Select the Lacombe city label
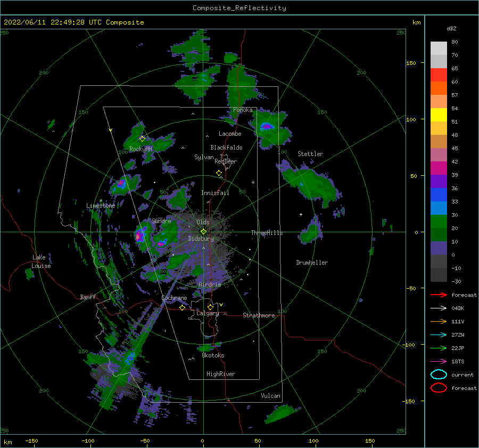This screenshot has width=479, height=448. 230,134
